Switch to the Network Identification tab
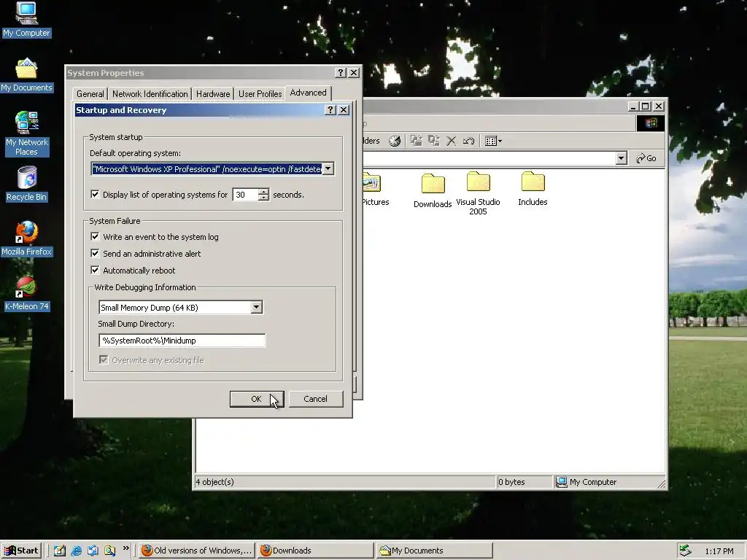747x560 pixels. (150, 94)
